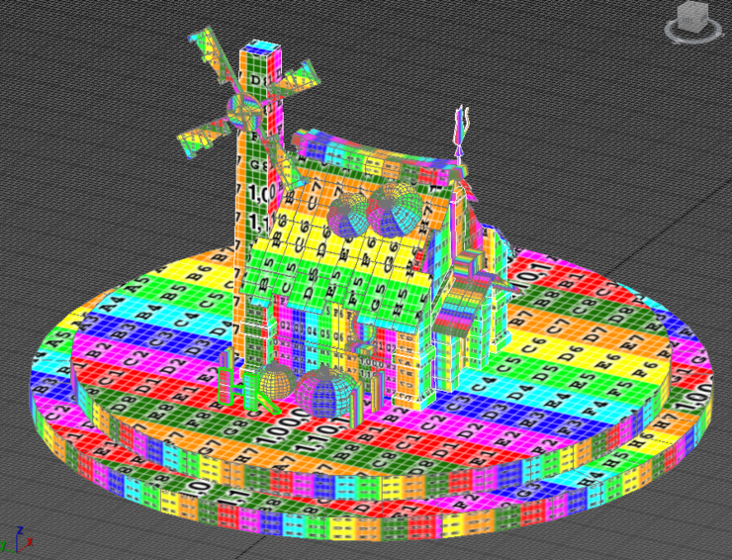Select the left-hand pumpkin on the roof
Viewport: 732px width, 560px height.
(x=346, y=217)
